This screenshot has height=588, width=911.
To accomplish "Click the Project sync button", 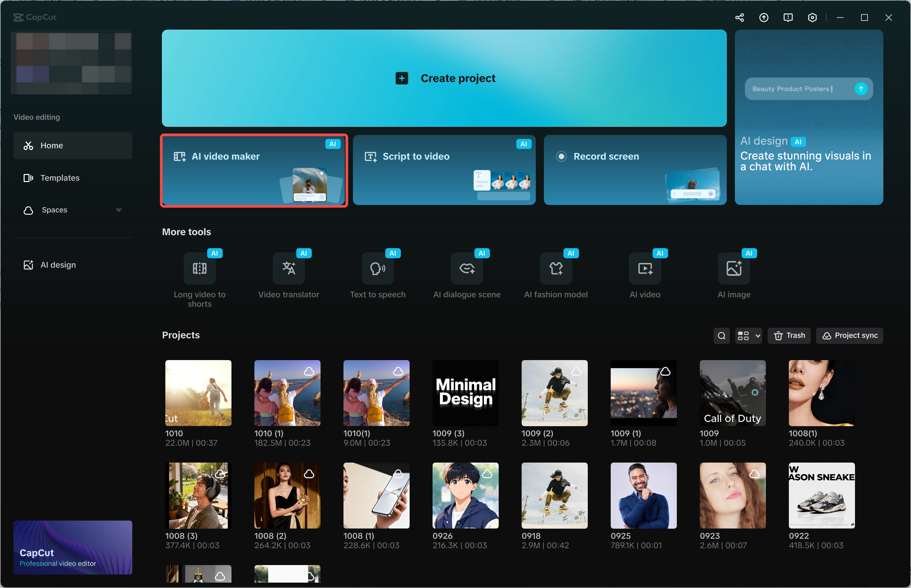I will point(850,335).
